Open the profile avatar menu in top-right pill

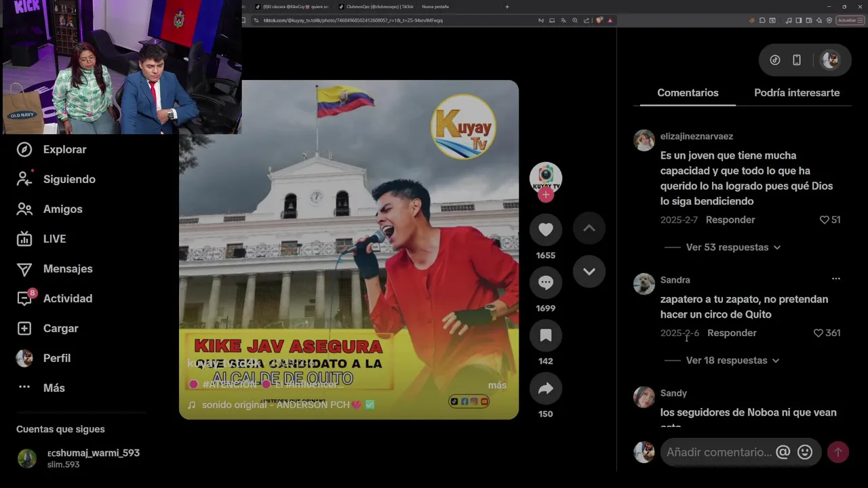tap(830, 60)
